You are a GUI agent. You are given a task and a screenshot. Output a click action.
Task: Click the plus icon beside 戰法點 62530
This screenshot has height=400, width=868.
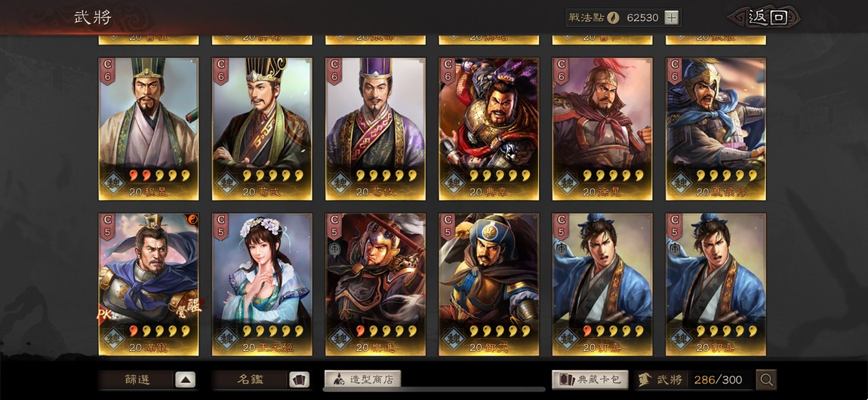[671, 17]
